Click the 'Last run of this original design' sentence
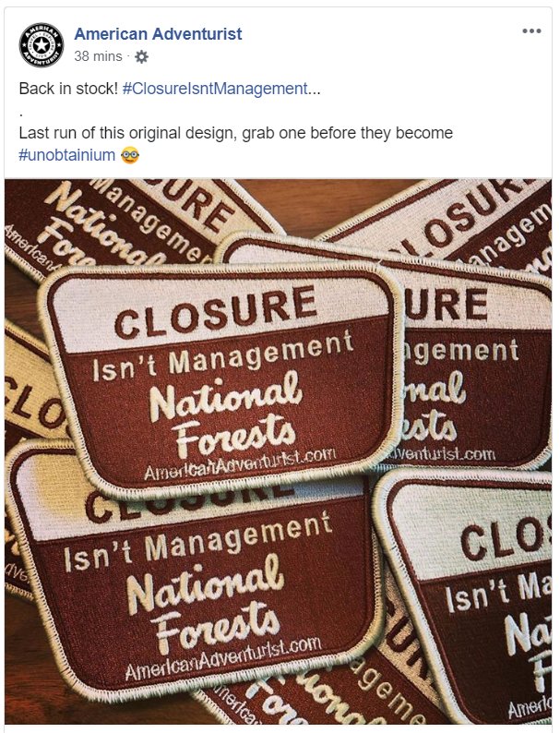 (x=236, y=133)
